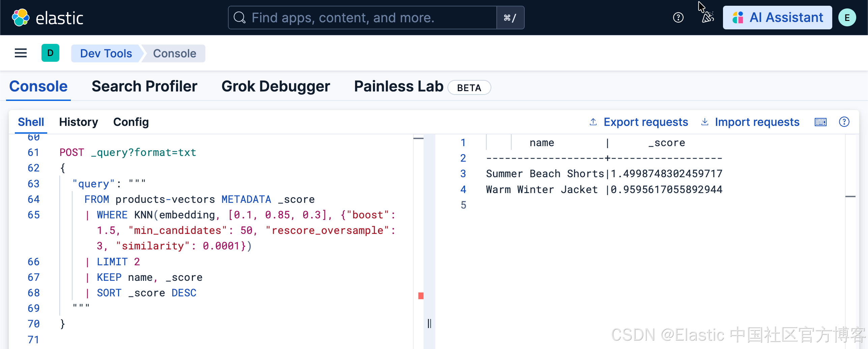Click the BETA badge
The image size is (868, 349).
(469, 88)
